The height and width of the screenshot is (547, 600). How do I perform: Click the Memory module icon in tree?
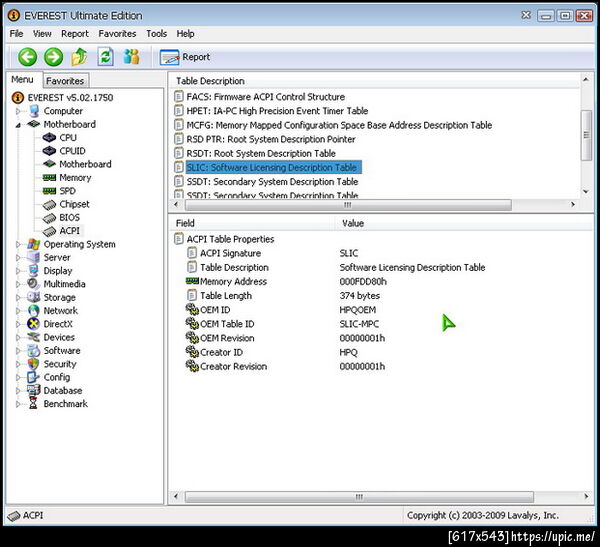49,178
